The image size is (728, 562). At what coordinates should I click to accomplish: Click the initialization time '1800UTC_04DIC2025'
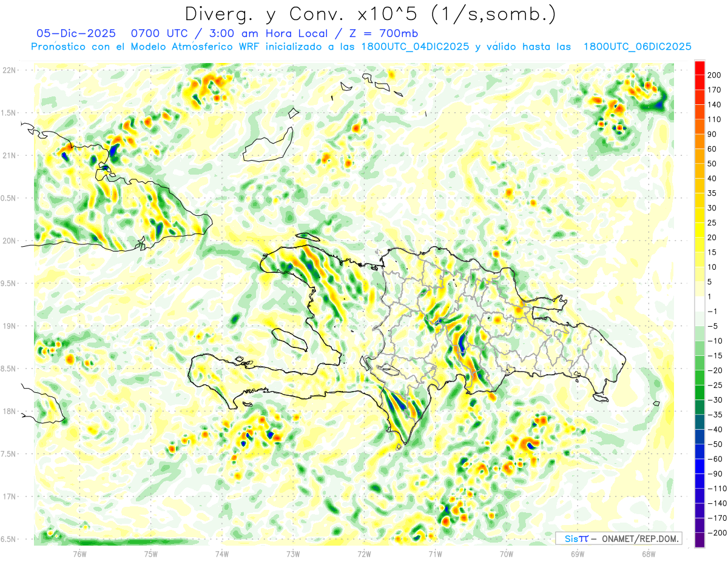(415, 47)
